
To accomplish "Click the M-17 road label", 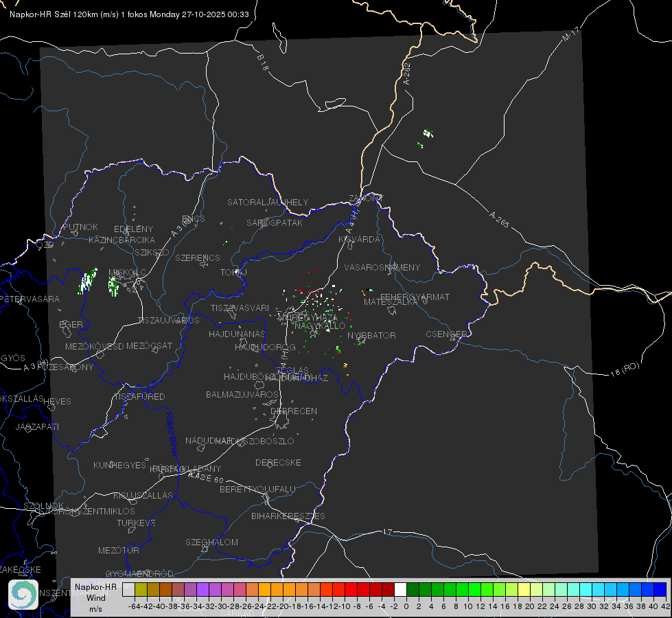I will (x=570, y=34).
